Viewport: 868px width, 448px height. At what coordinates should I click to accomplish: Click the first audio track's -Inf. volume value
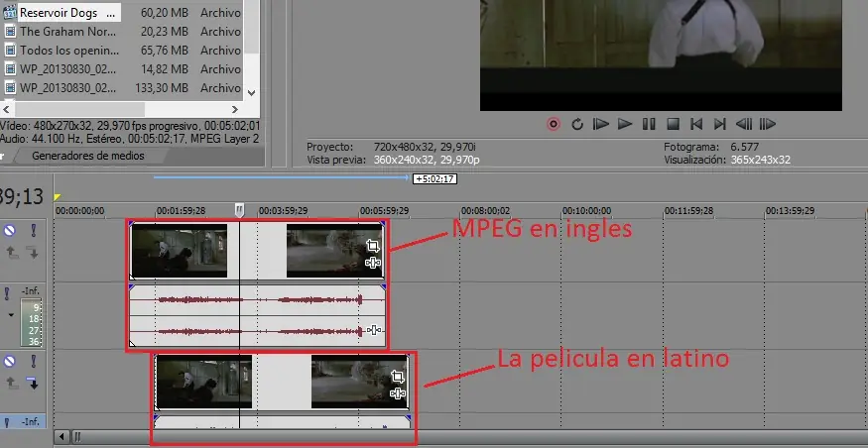[x=31, y=291]
